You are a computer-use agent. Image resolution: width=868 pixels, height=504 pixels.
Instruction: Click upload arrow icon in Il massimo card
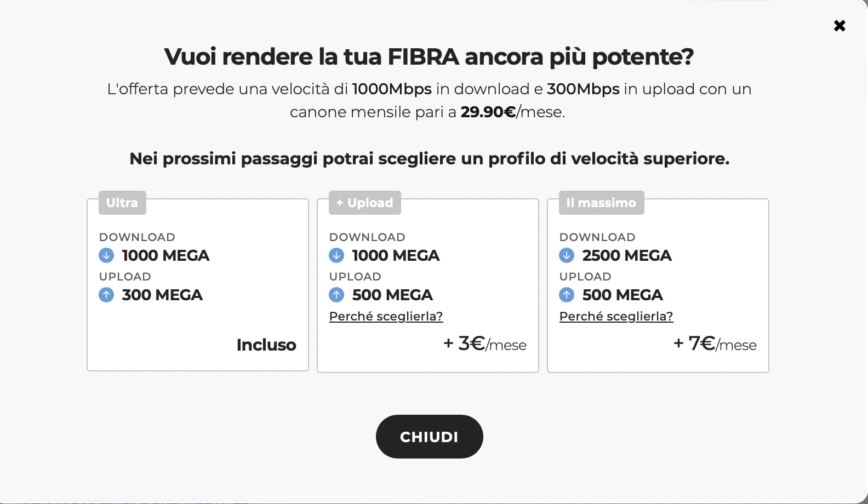click(x=567, y=295)
